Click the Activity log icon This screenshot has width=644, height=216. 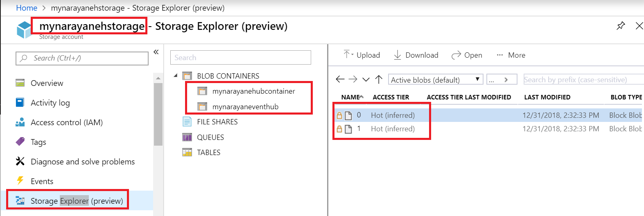pyautogui.click(x=20, y=102)
